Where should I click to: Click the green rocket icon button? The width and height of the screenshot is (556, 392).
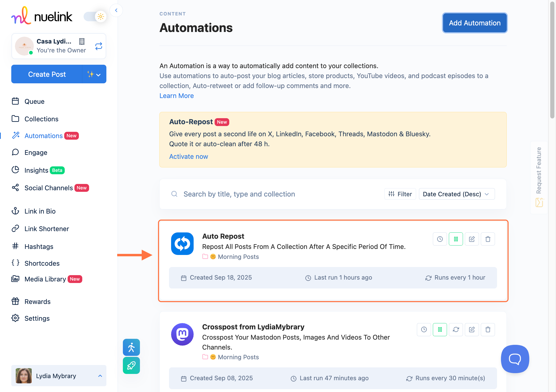point(131,365)
